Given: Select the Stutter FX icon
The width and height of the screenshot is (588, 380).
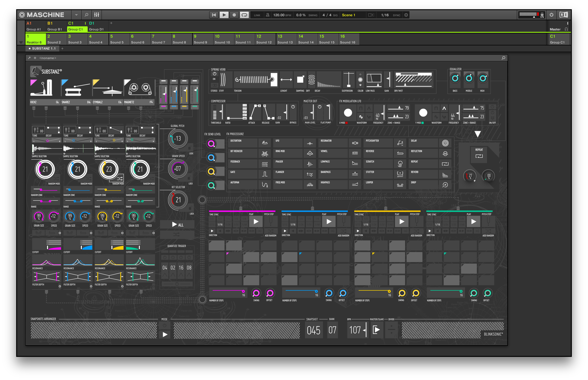Looking at the screenshot, I should 400,174.
